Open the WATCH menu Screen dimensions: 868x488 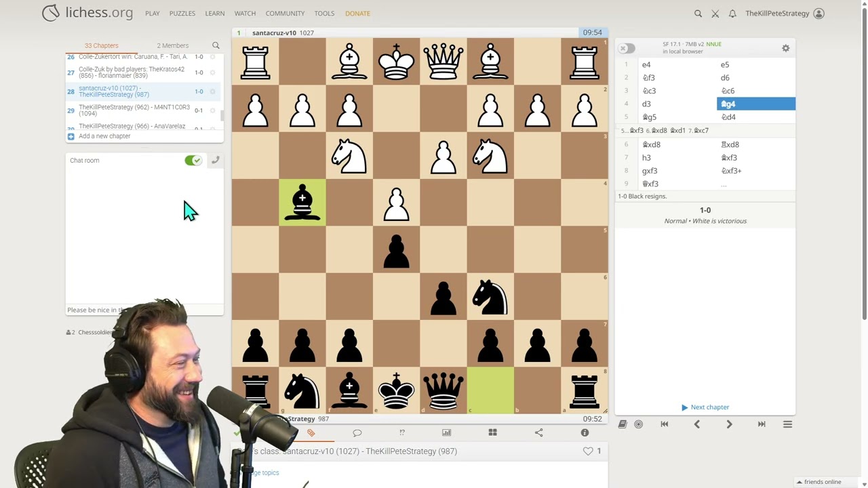coord(245,14)
